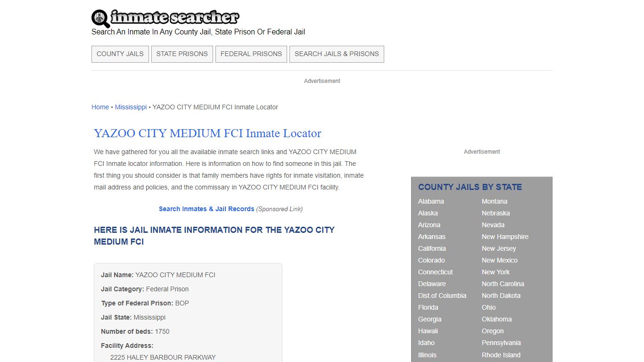Select Illinois in county jails list

427,355
